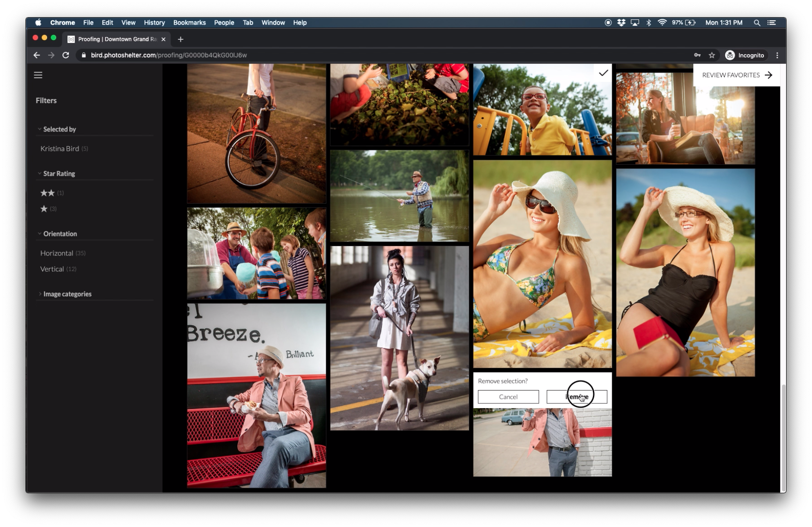The height and width of the screenshot is (527, 812).
Task: Open the fly fisherman in river photo
Action: pyautogui.click(x=400, y=195)
